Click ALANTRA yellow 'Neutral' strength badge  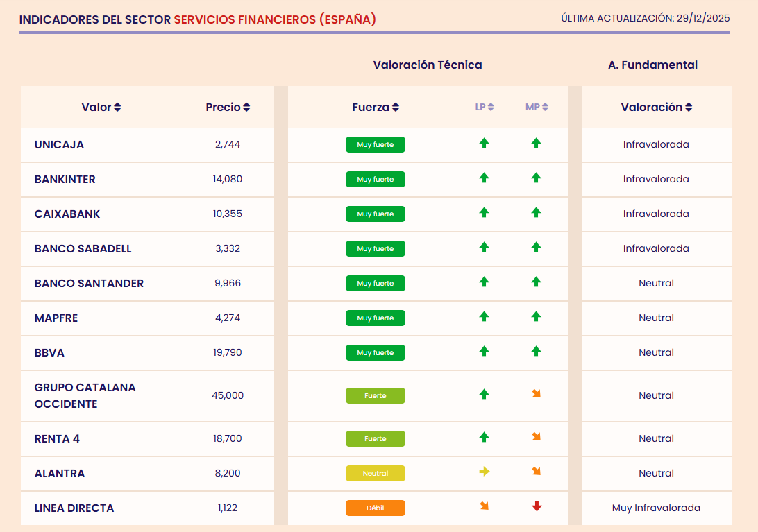point(376,474)
